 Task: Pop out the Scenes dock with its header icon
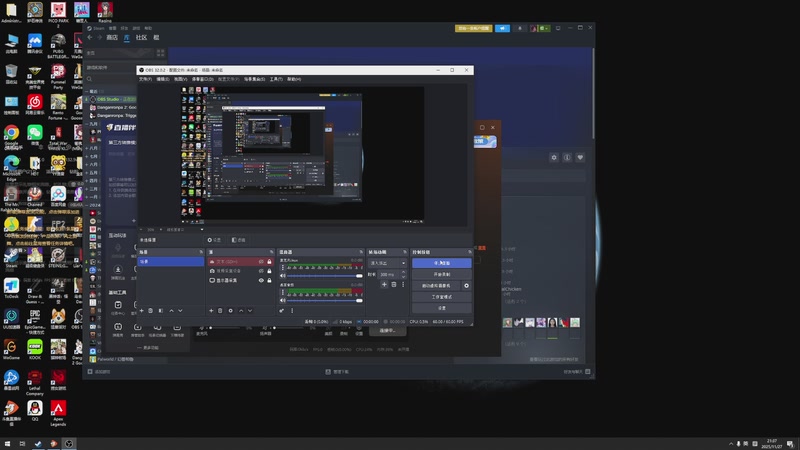click(x=201, y=252)
